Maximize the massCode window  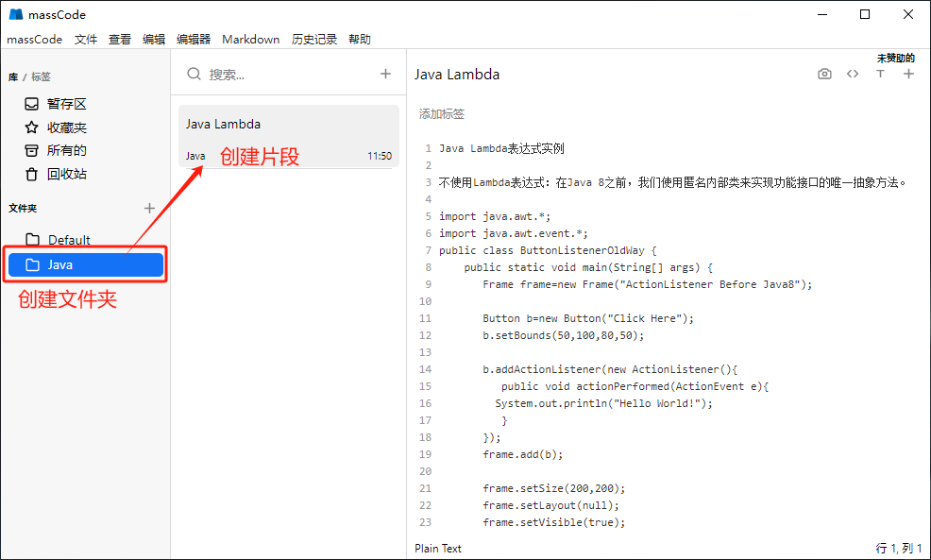865,14
